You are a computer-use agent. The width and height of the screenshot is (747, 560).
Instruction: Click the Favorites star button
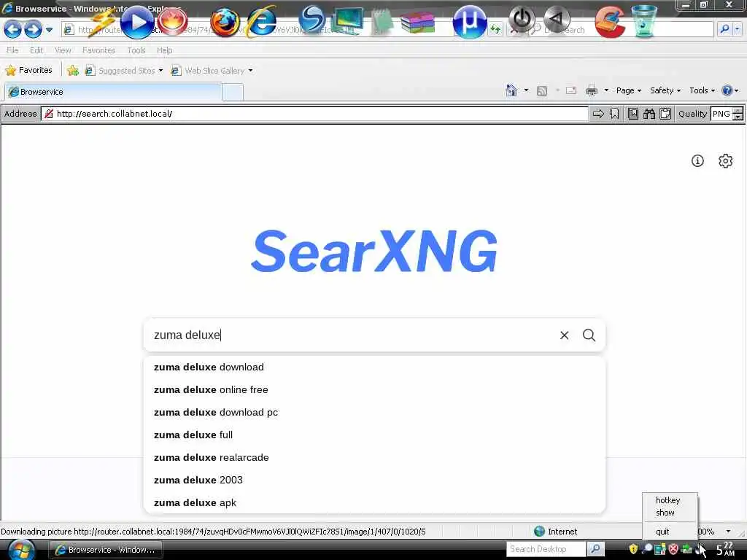[28, 71]
